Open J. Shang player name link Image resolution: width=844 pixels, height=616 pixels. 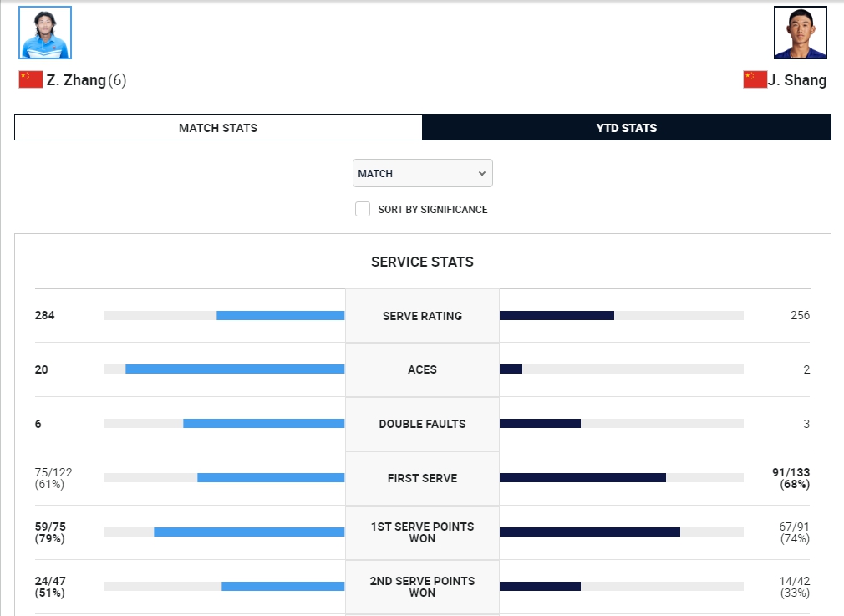pyautogui.click(x=797, y=80)
